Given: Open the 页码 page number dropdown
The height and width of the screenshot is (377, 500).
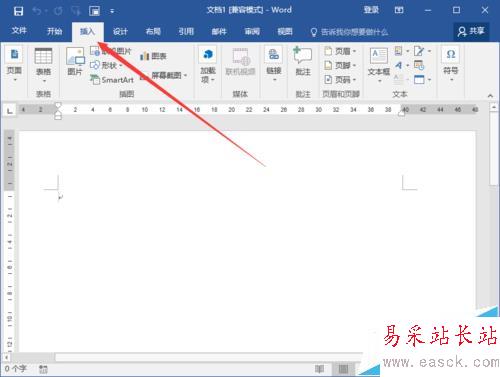Looking at the screenshot, I should tap(340, 80).
